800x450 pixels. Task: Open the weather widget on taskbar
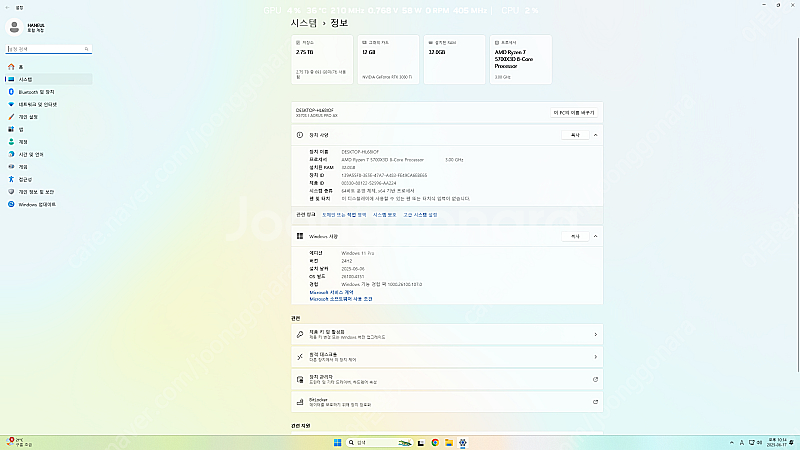point(19,442)
